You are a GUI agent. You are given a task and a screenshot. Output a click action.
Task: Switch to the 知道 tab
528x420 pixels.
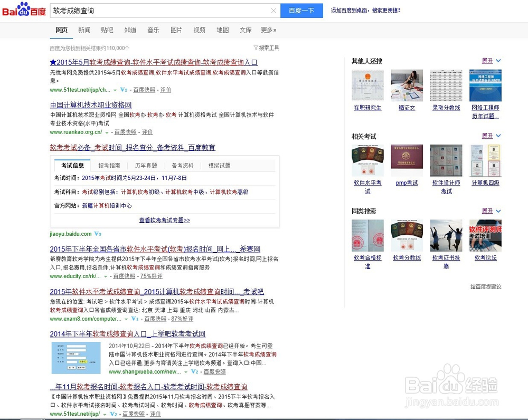point(130,30)
